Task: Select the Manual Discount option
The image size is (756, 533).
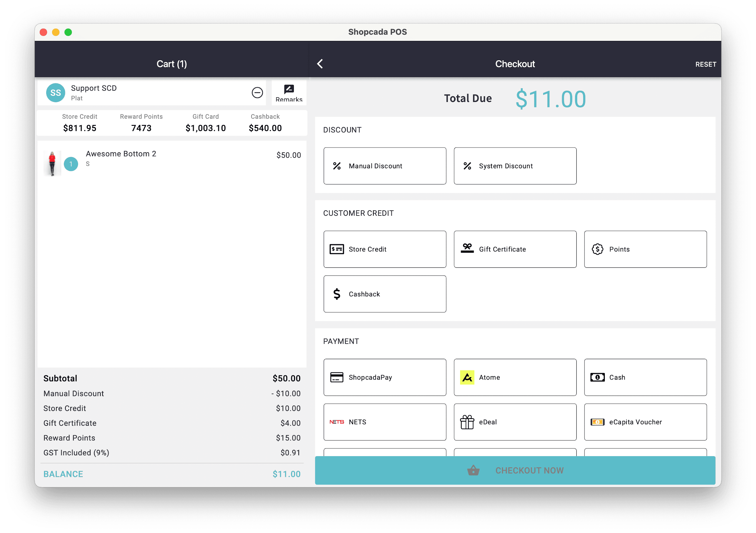Action: [x=385, y=166]
